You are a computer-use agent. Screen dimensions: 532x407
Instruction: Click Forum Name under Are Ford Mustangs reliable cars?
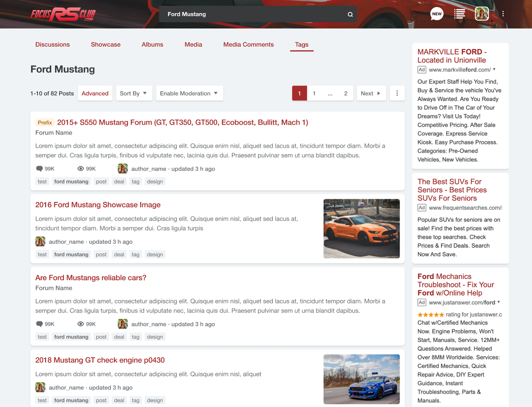[x=54, y=288]
